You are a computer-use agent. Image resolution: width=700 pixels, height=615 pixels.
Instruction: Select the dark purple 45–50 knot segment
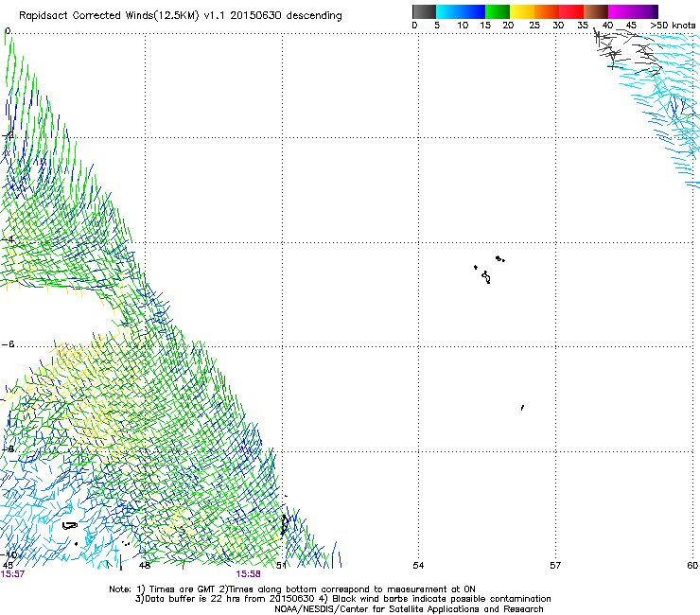pos(645,11)
